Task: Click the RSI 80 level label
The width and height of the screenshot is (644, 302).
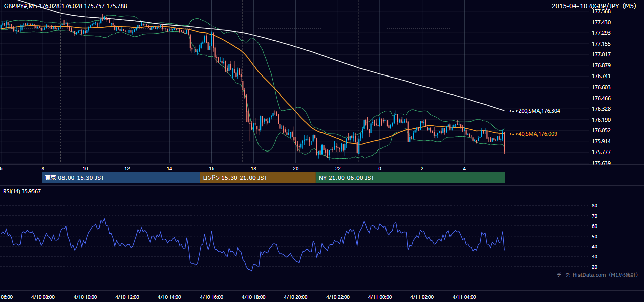Action: pyautogui.click(x=594, y=206)
